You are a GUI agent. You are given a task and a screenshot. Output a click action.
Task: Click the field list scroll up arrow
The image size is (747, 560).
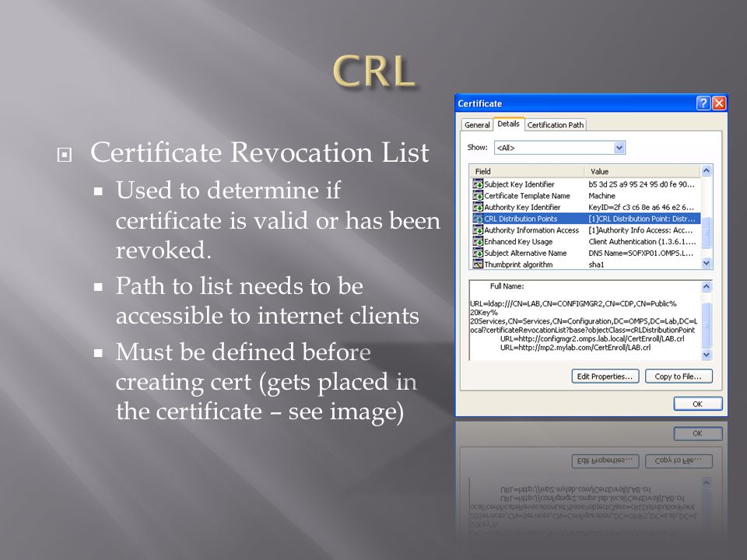pos(707,170)
